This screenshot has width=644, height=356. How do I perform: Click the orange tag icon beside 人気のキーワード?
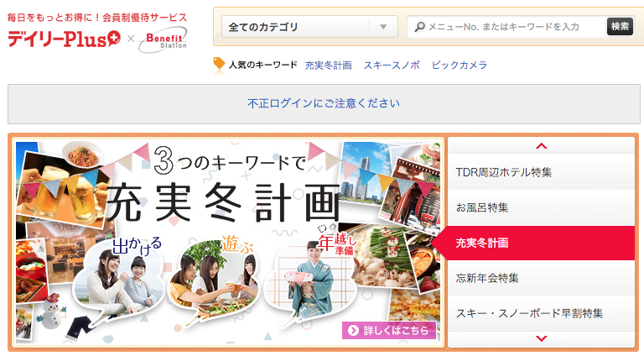219,64
